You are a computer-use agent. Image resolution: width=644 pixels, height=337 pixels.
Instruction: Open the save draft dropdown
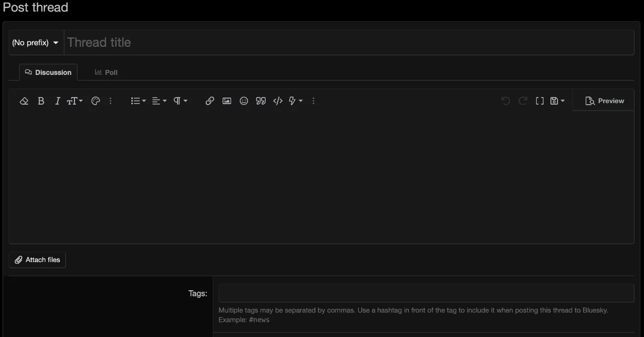[557, 101]
